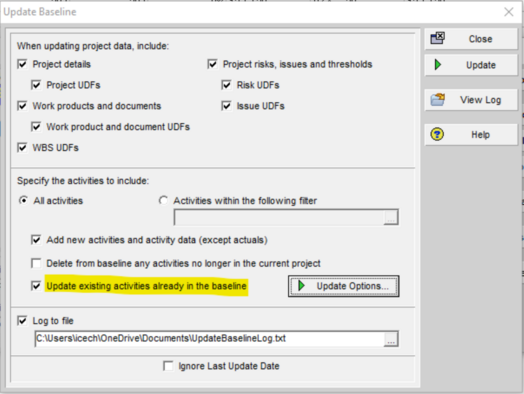Close the dialog using Close button
This screenshot has height=394, width=524.
[471, 39]
